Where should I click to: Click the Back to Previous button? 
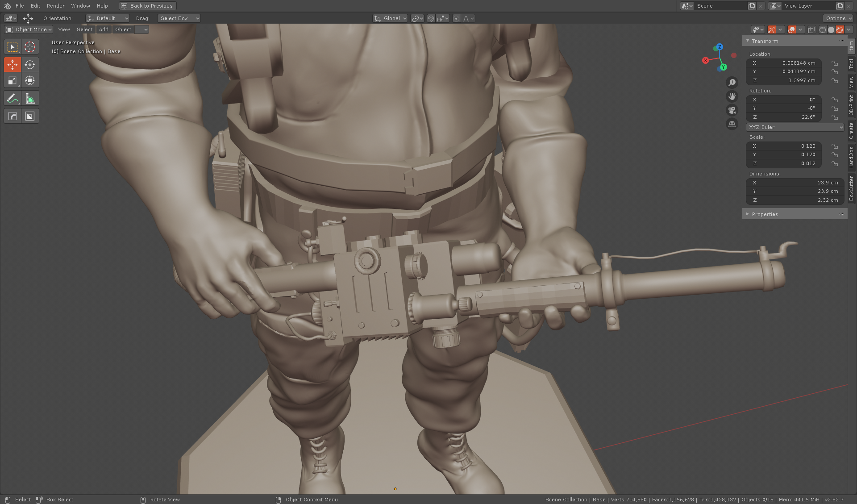pos(147,6)
